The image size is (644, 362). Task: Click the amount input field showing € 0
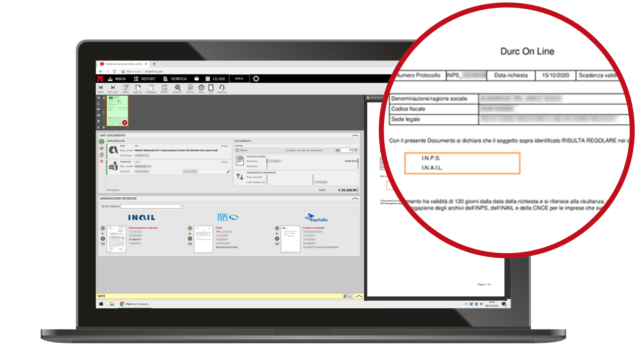[x=347, y=150]
